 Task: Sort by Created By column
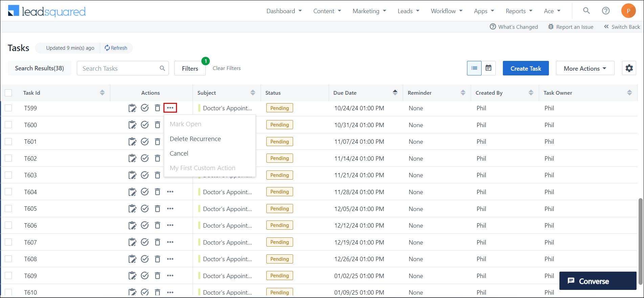531,93
